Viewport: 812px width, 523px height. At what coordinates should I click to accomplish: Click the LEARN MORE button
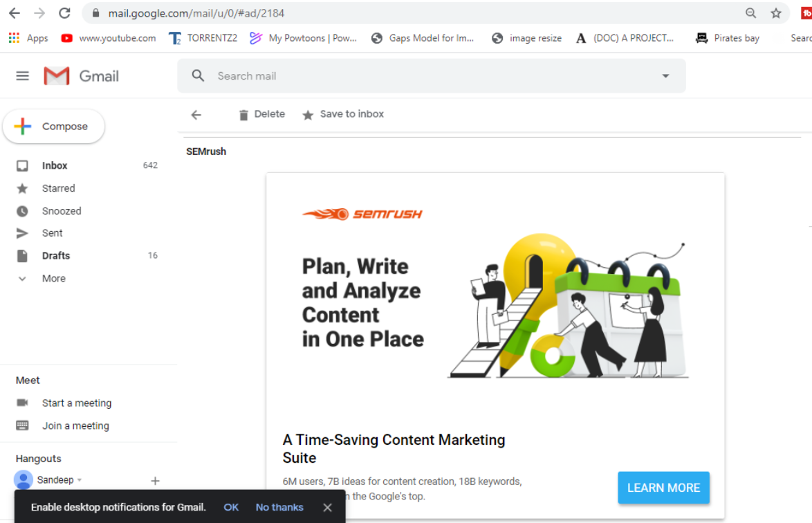click(663, 488)
